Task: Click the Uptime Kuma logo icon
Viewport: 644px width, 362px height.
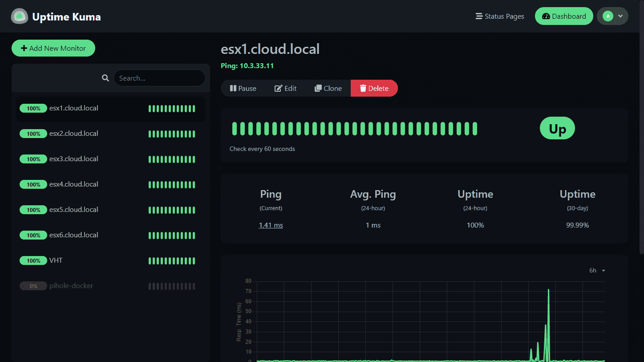Action: click(19, 16)
